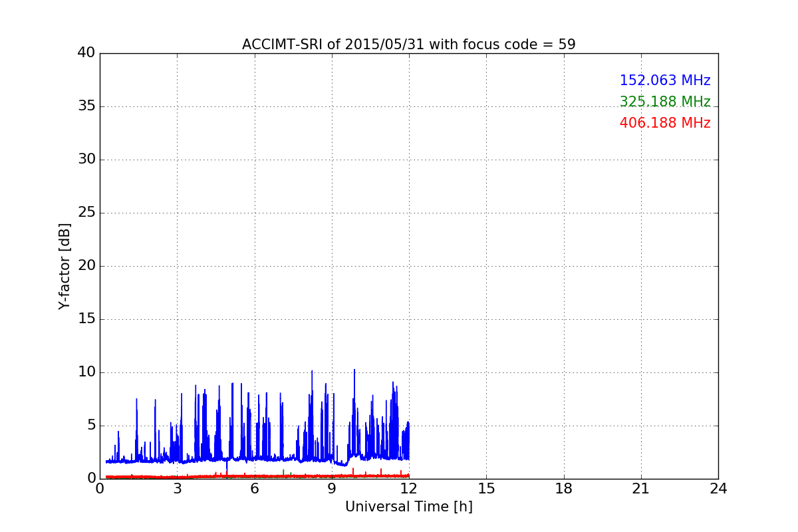Click the y-axis tick label 10
The width and height of the screenshot is (798, 532).
[x=86, y=372]
